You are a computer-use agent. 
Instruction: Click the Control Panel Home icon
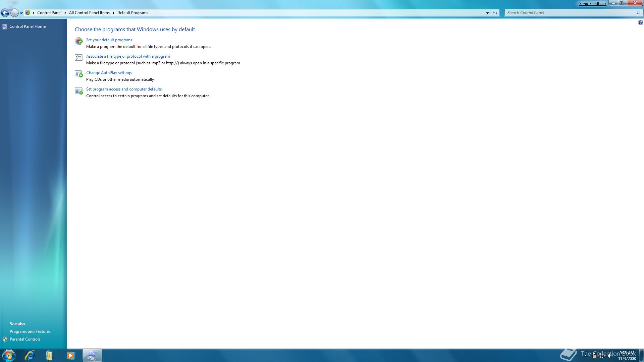[x=5, y=26]
